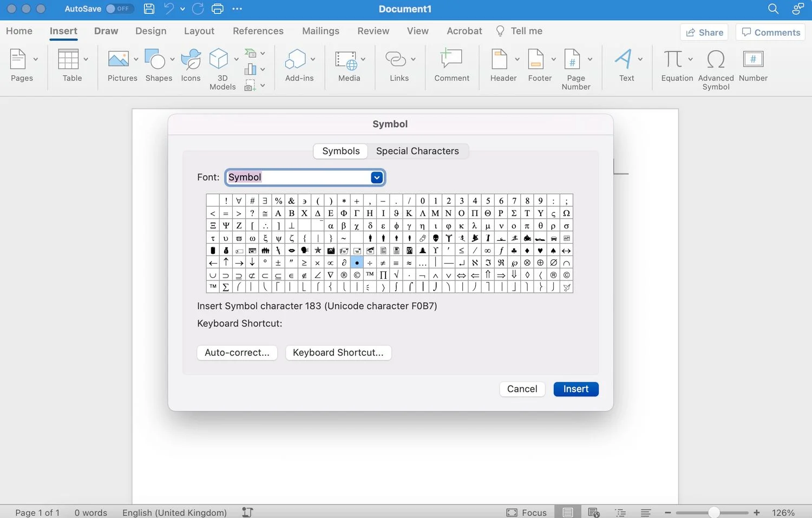Cancel the Symbol dialog

coord(522,389)
